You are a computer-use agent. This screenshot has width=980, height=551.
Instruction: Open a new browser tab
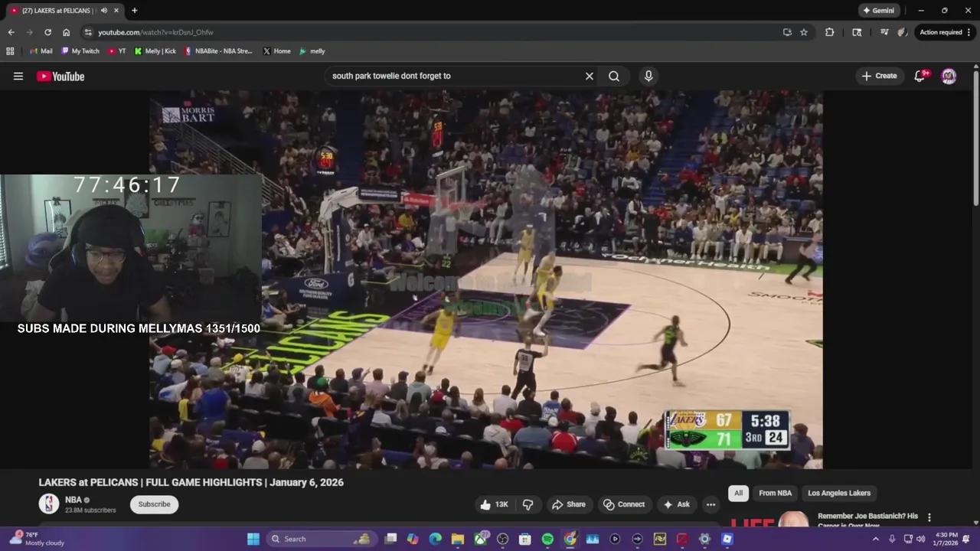pyautogui.click(x=135, y=11)
